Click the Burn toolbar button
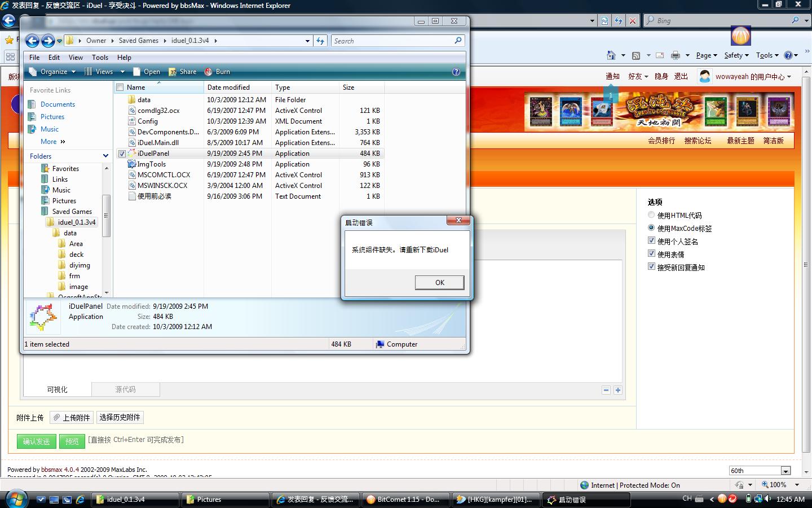Screen dimensions: 812x508 [x=217, y=72]
